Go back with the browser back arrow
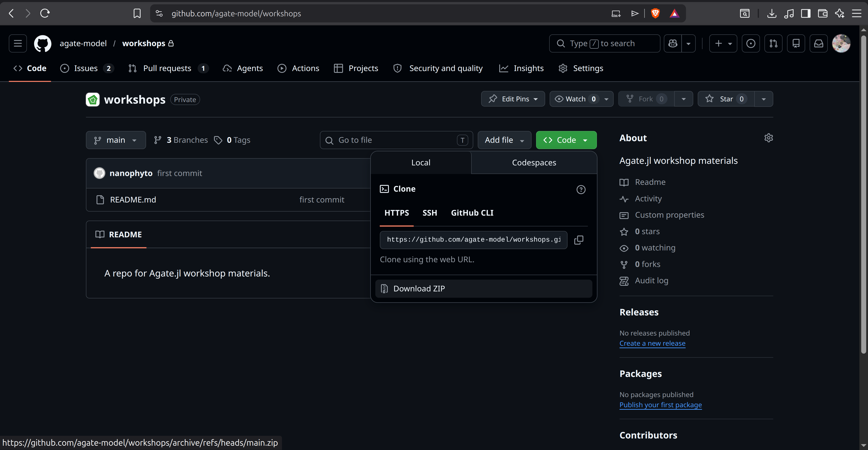 pyautogui.click(x=12, y=14)
